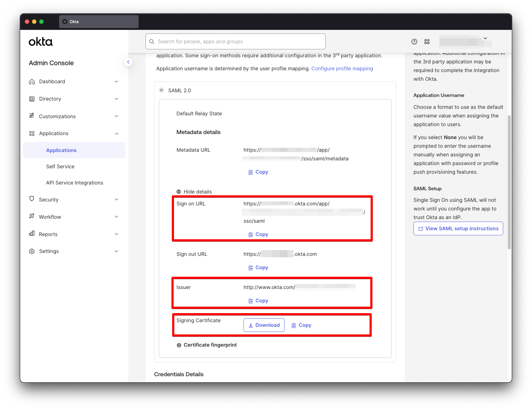Switch to Self Service in the sidebar
532x409 pixels.
(x=60, y=166)
